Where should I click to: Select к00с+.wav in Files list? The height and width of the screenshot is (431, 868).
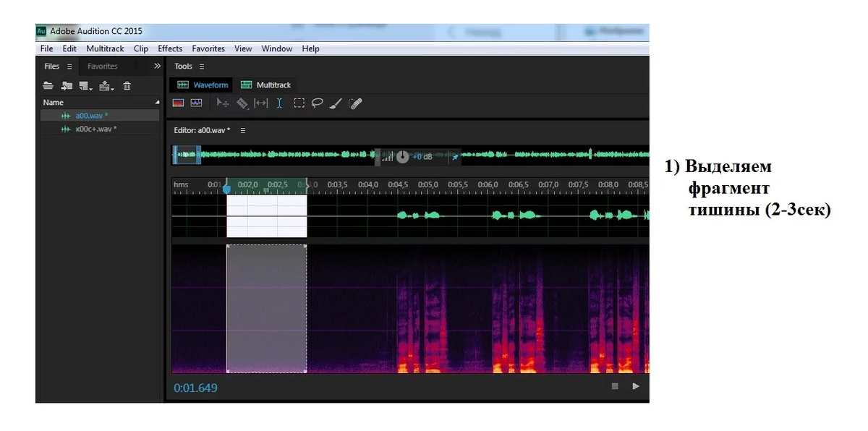click(x=100, y=129)
